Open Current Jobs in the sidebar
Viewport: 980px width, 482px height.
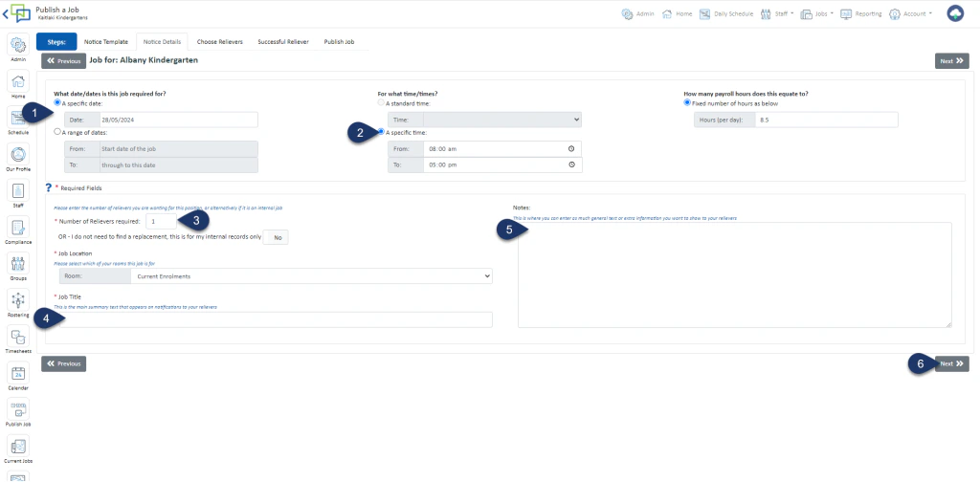19,447
